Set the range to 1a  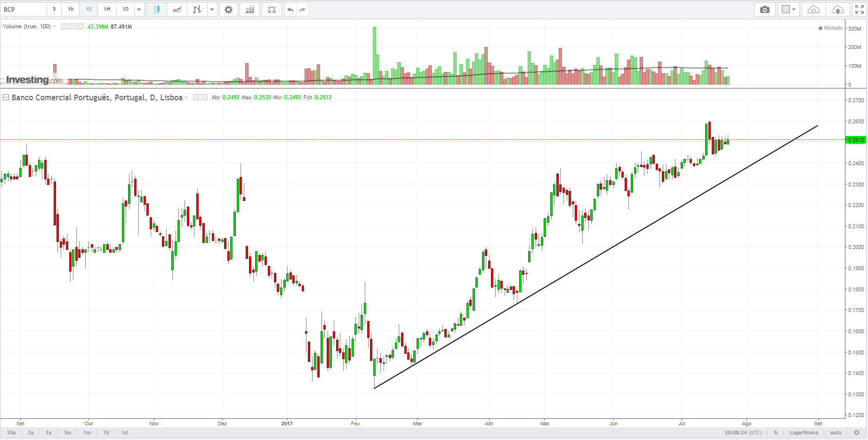(x=48, y=432)
